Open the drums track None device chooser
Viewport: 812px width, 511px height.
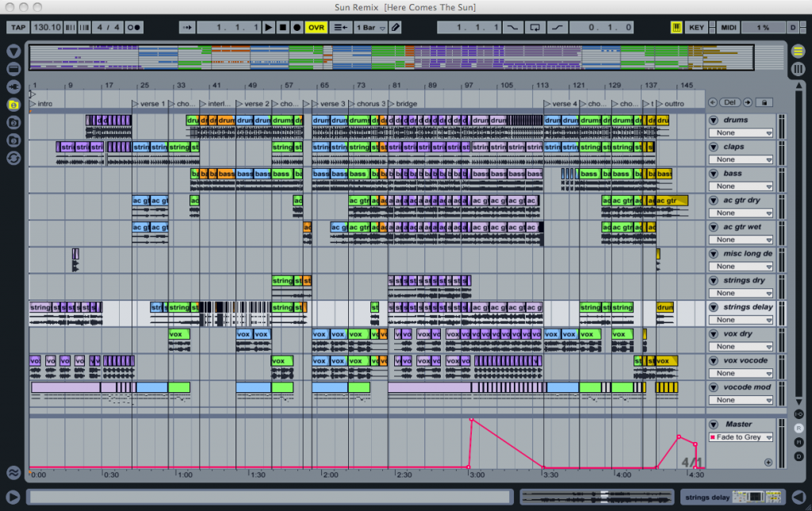click(x=741, y=133)
